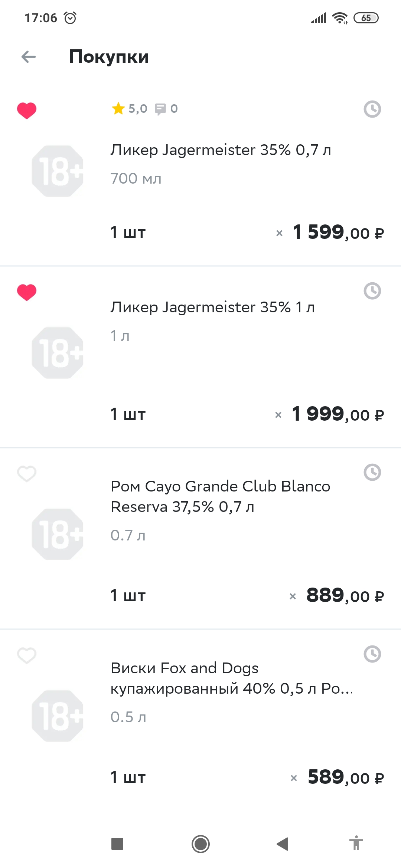Tap clock icon for Jagermeister 0,7 л
This screenshot has width=401, height=868.
[372, 109]
